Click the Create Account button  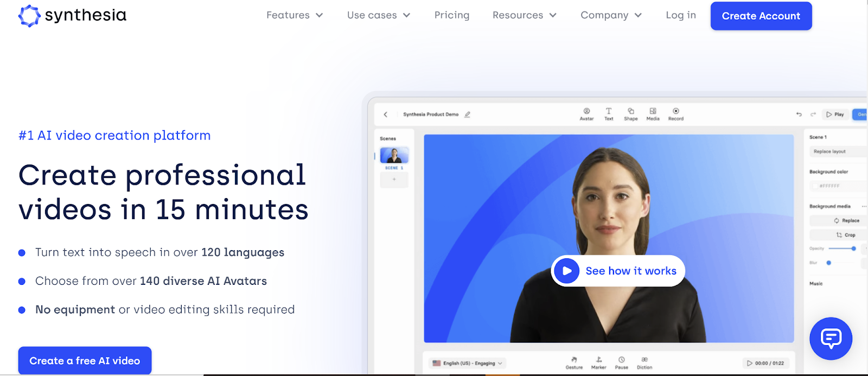(x=761, y=16)
